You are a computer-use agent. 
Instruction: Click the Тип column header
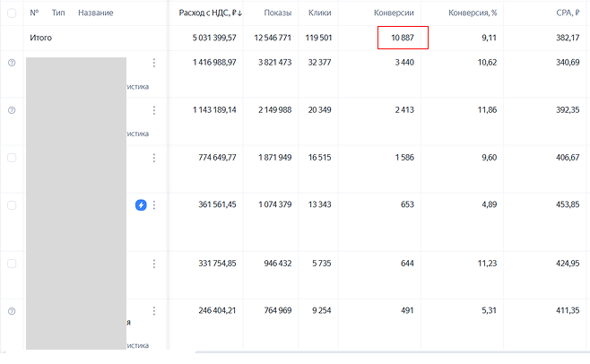pos(58,13)
